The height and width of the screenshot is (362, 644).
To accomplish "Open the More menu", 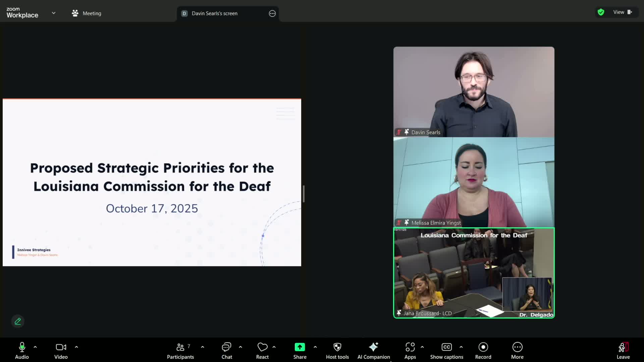I will click(517, 351).
